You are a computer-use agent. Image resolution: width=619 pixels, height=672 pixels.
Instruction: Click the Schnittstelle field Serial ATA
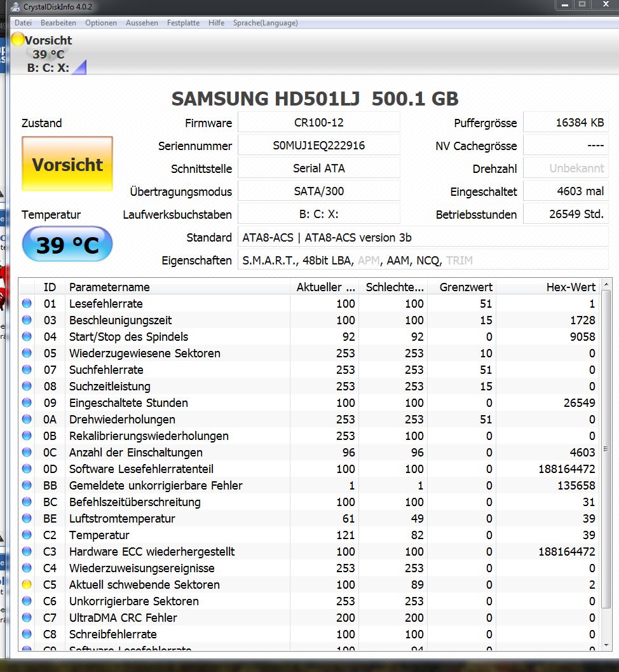pyautogui.click(x=318, y=168)
